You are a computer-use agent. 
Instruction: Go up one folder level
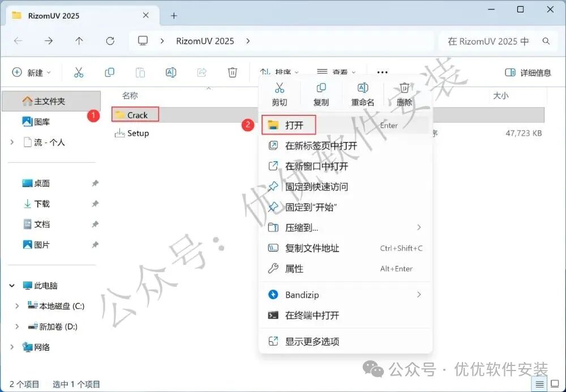[79, 41]
